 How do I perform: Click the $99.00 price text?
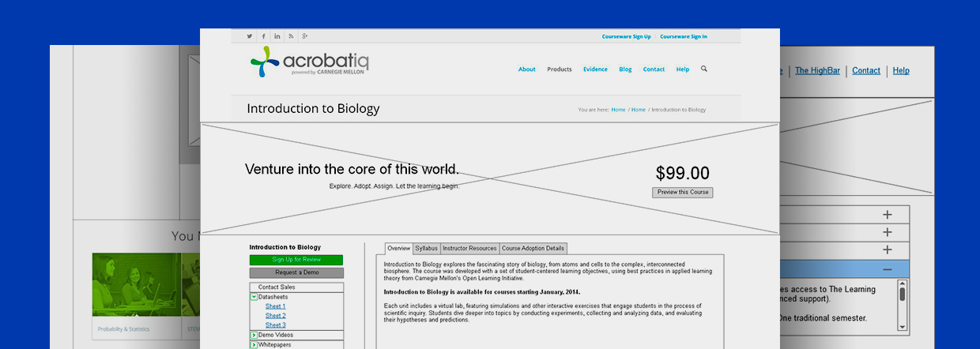[683, 174]
